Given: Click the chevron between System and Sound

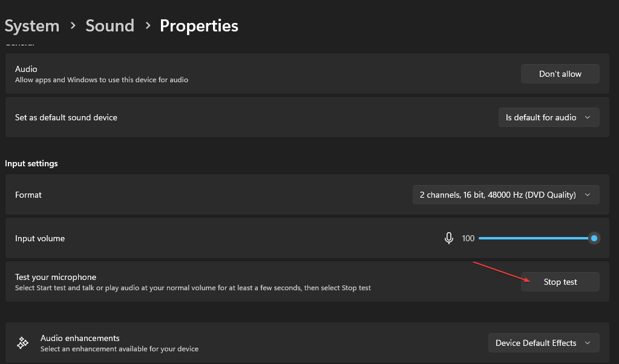Looking at the screenshot, I should (x=73, y=26).
